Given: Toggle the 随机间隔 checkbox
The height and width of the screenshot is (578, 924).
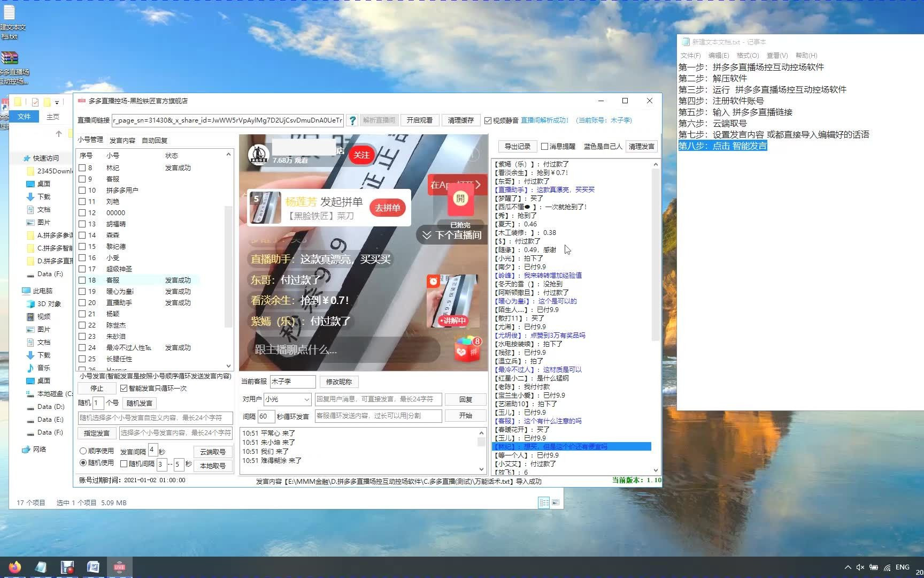Looking at the screenshot, I should point(124,463).
